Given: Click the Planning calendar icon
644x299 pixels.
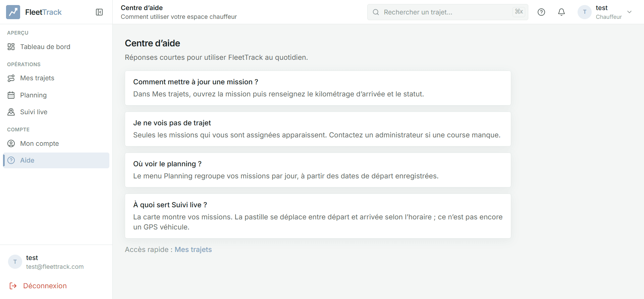Looking at the screenshot, I should tap(11, 95).
